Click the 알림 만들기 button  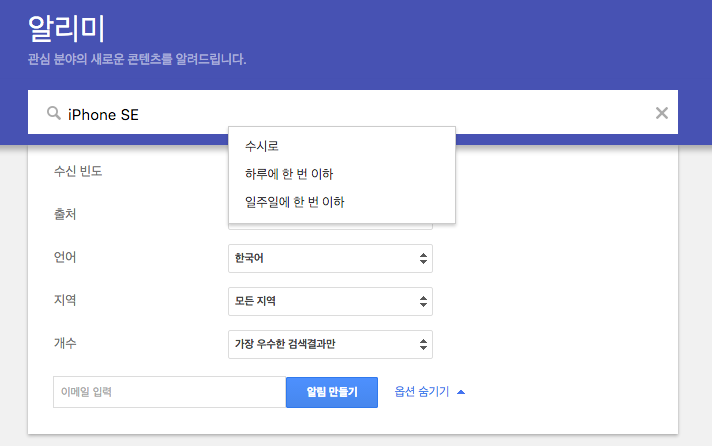click(x=332, y=392)
